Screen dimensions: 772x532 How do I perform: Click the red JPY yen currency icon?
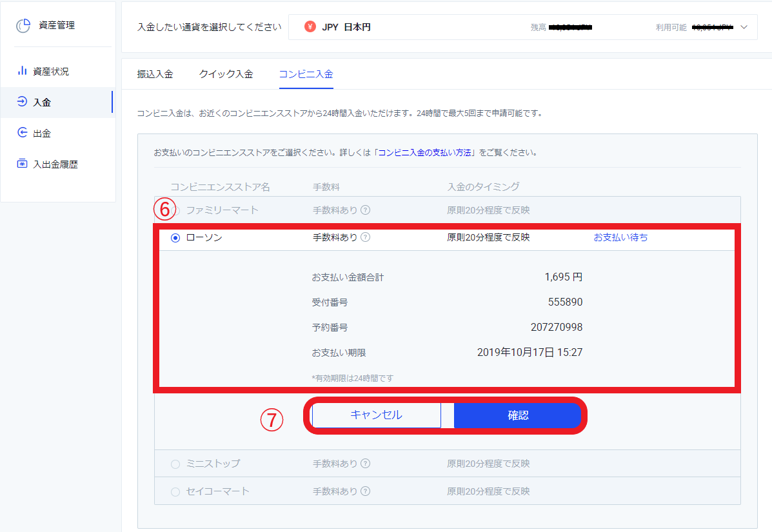point(310,27)
